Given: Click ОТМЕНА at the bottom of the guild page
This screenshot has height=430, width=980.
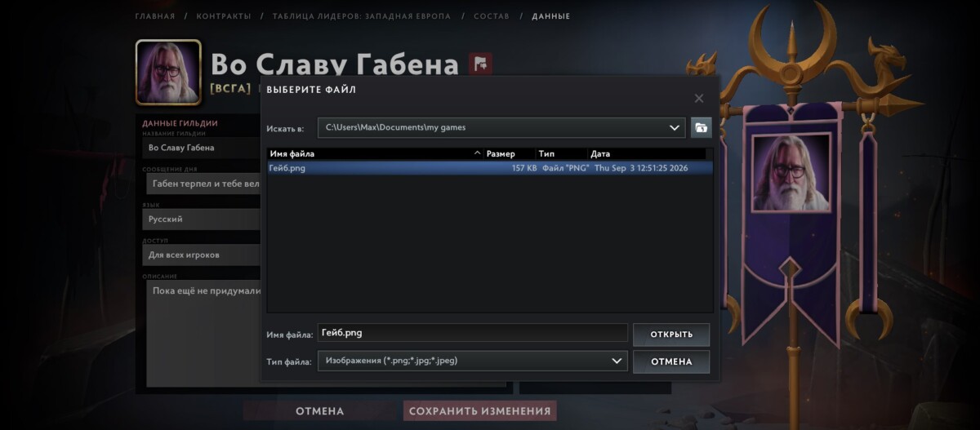Looking at the screenshot, I should tap(320, 411).
